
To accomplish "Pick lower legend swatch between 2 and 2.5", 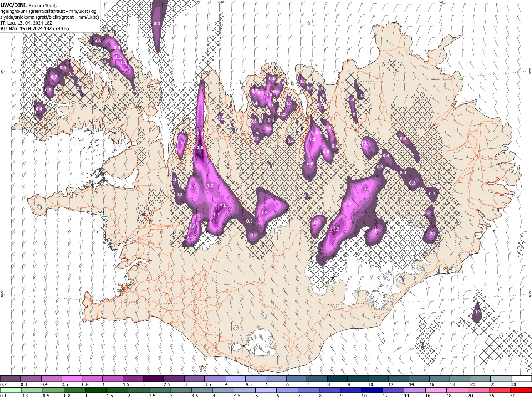I will click(x=139, y=390).
